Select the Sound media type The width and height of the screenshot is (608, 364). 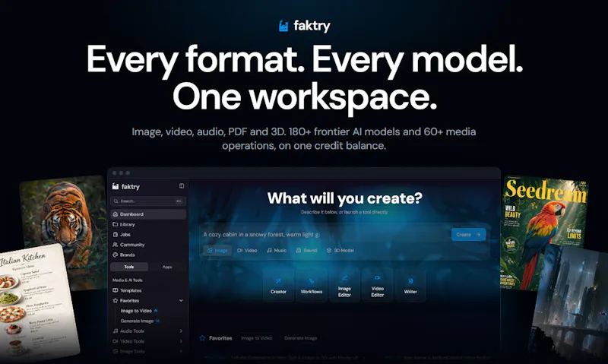click(x=306, y=251)
